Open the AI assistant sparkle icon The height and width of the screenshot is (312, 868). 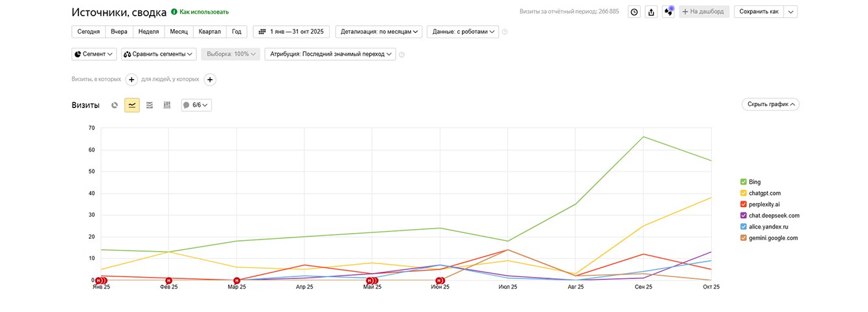668,12
